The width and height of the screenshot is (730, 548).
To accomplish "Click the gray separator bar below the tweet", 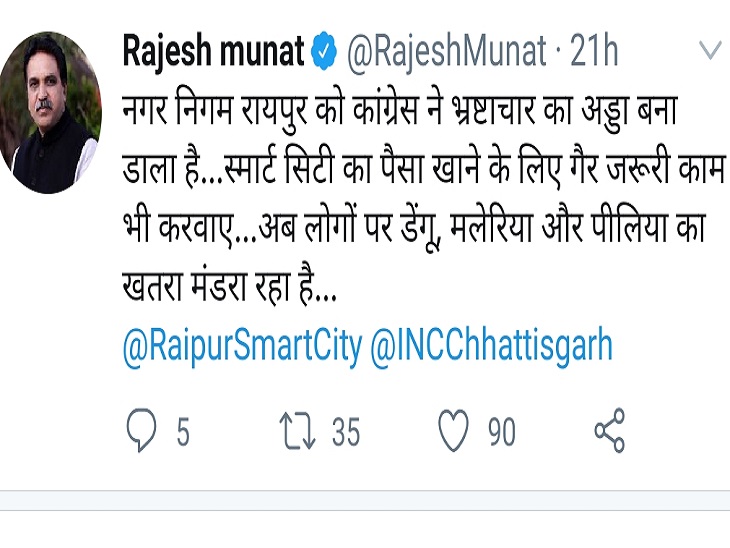I will pyautogui.click(x=365, y=501).
